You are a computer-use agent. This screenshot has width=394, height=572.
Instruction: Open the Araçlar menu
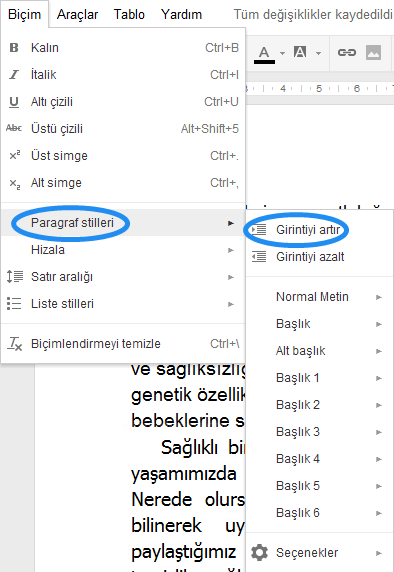pos(77,15)
